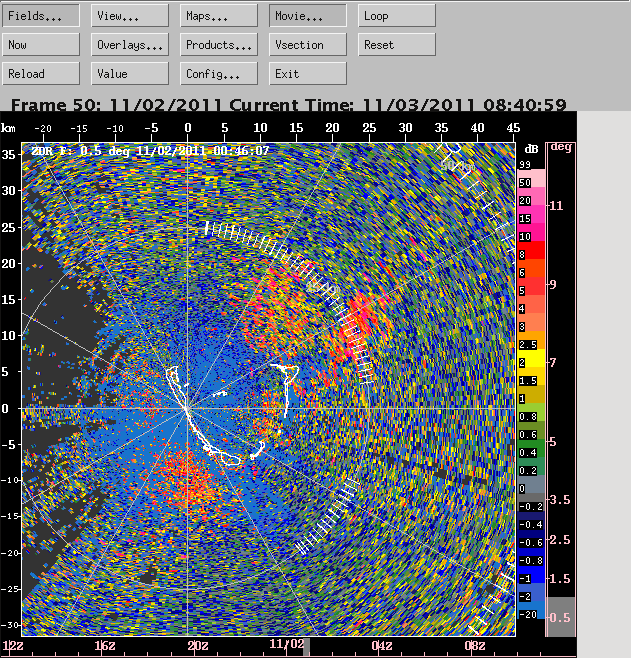Toggle the Loop animation button

point(396,16)
